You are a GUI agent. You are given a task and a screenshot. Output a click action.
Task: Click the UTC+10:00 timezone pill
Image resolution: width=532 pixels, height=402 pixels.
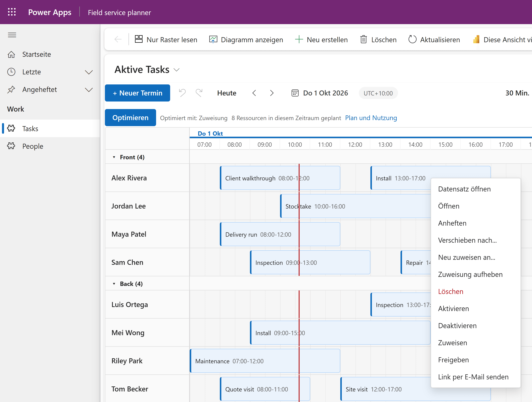[378, 93]
